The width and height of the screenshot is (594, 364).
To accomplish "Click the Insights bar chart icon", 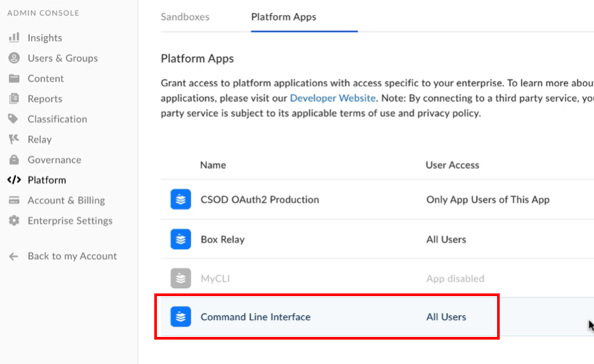I will tap(14, 37).
